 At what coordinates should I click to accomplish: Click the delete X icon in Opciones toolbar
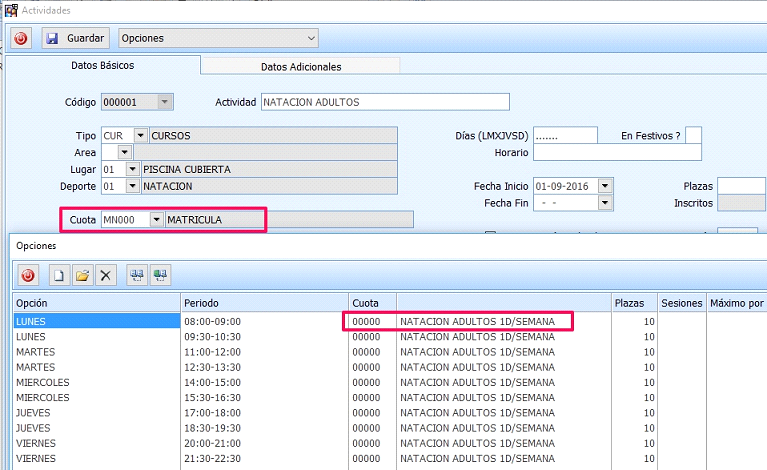click(106, 275)
